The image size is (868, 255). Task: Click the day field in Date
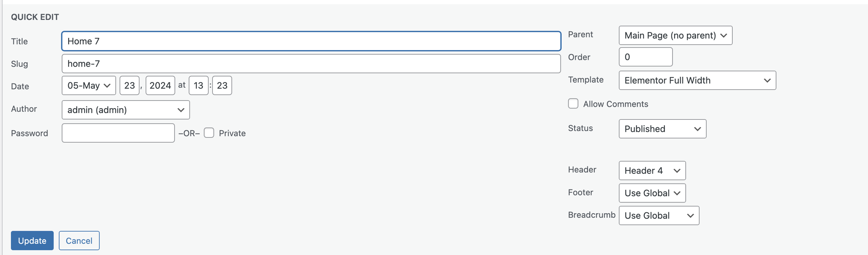[129, 86]
